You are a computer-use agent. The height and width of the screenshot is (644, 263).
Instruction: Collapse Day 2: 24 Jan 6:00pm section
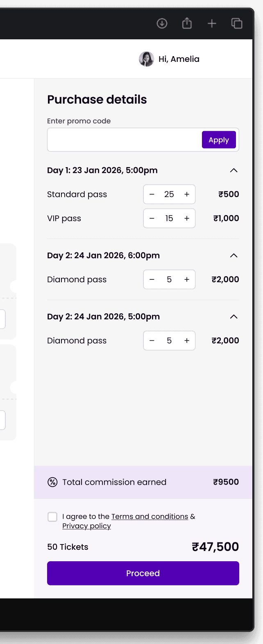tap(234, 256)
